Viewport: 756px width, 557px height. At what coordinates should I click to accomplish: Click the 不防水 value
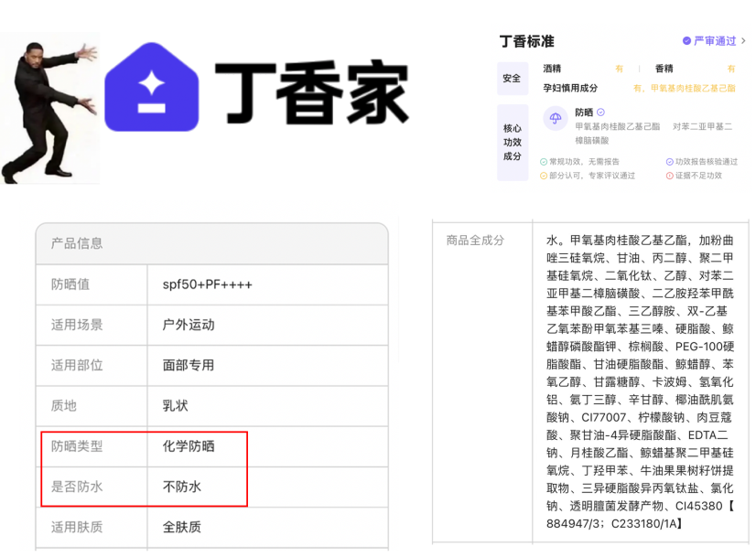tap(182, 487)
